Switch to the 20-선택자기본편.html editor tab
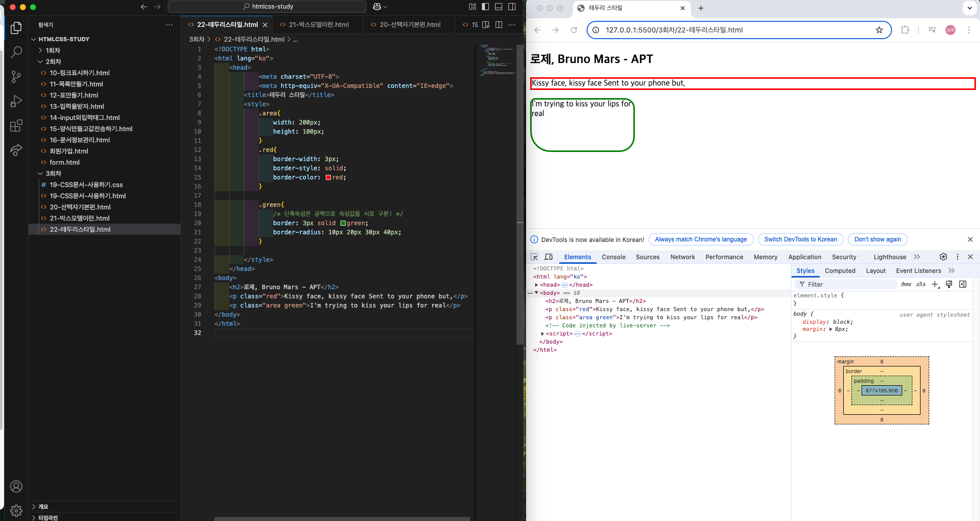This screenshot has width=980, height=521. point(410,24)
